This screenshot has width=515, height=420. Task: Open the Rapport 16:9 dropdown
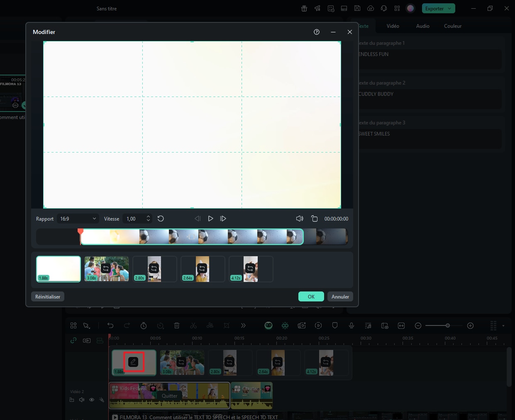point(78,218)
